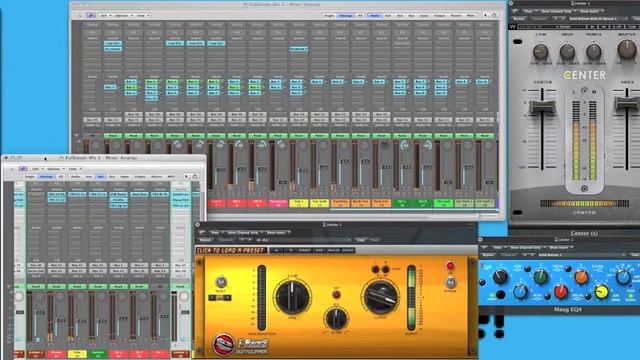Click 'Click to load a preset' banner
Image resolution: width=640 pixels, height=360 pixels.
tap(231, 250)
